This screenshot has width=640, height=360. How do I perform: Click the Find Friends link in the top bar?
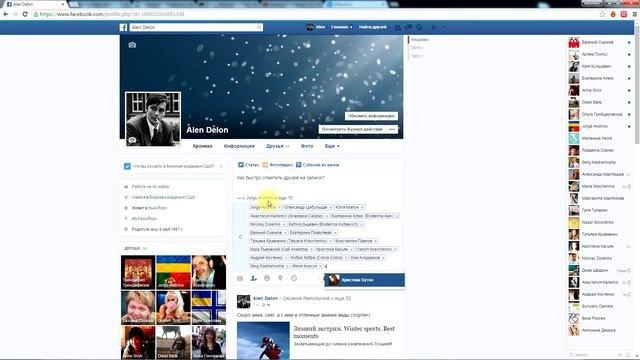373,27
